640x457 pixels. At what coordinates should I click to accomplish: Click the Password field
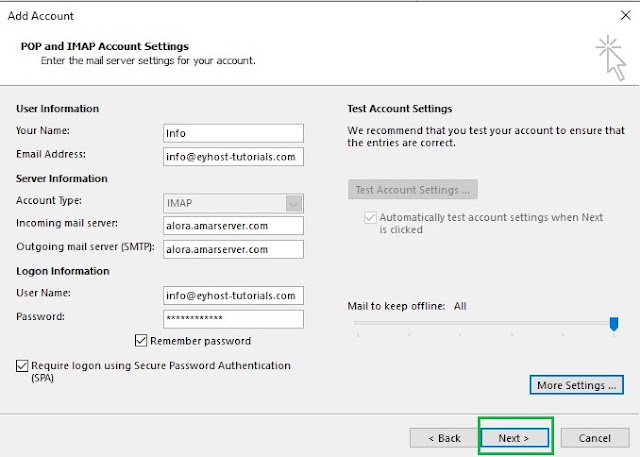coord(232,319)
